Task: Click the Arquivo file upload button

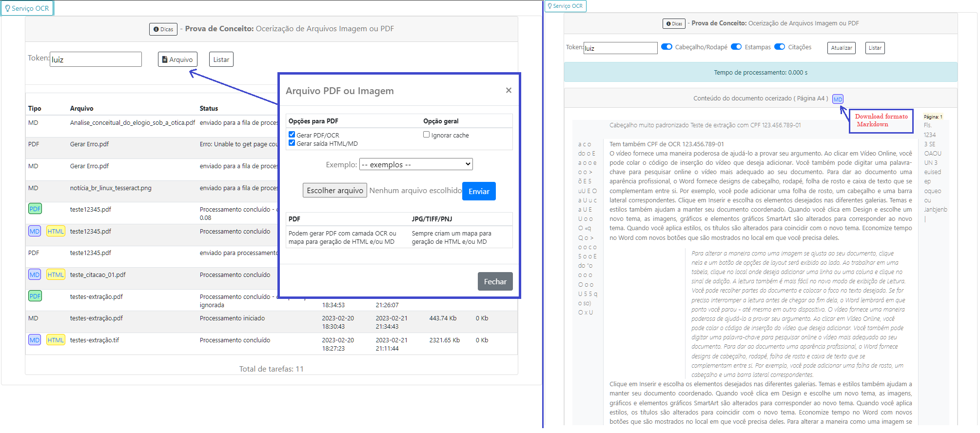Action: pyautogui.click(x=177, y=59)
